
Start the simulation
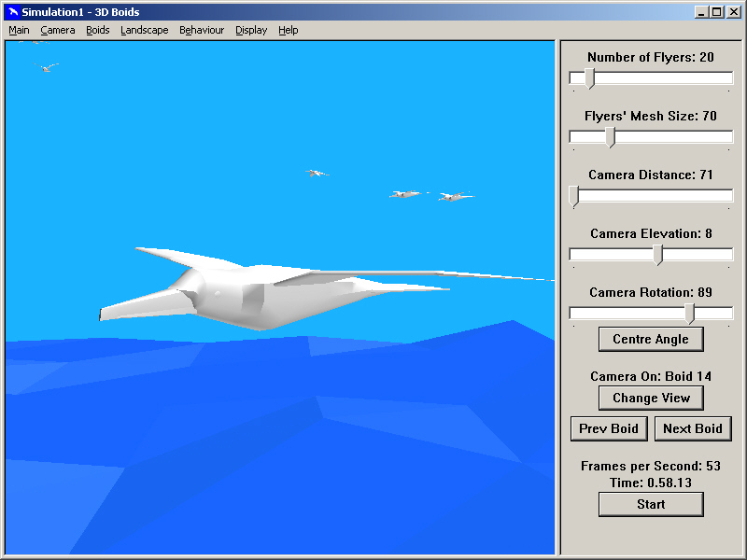pos(651,504)
